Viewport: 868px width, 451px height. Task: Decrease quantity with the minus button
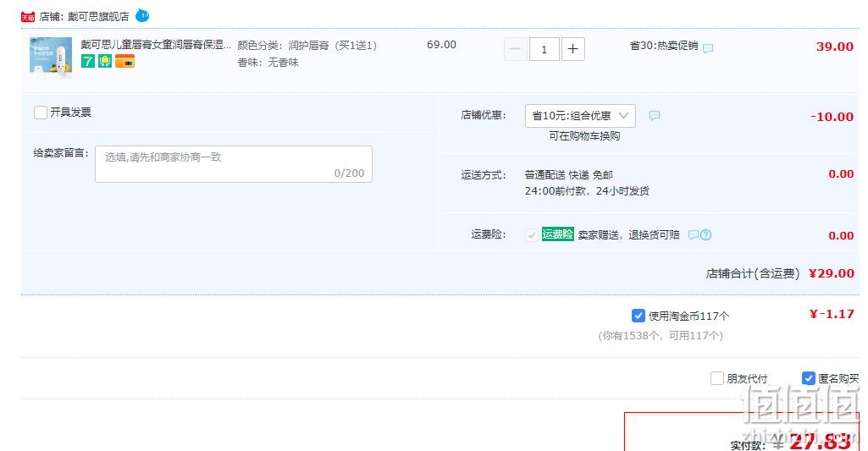(516, 49)
